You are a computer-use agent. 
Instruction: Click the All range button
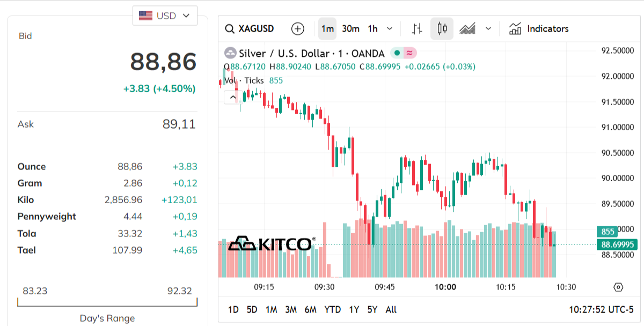click(391, 310)
